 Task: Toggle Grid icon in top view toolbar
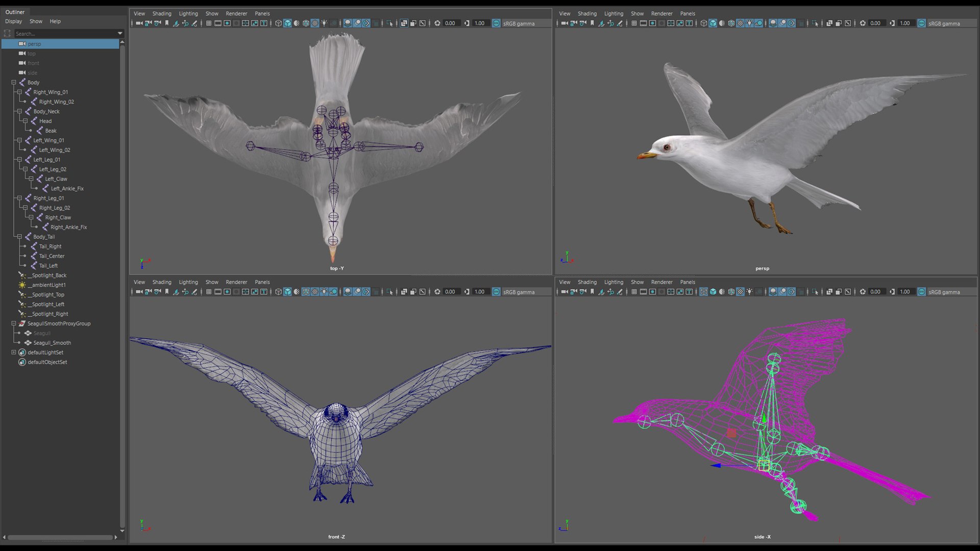tap(209, 23)
